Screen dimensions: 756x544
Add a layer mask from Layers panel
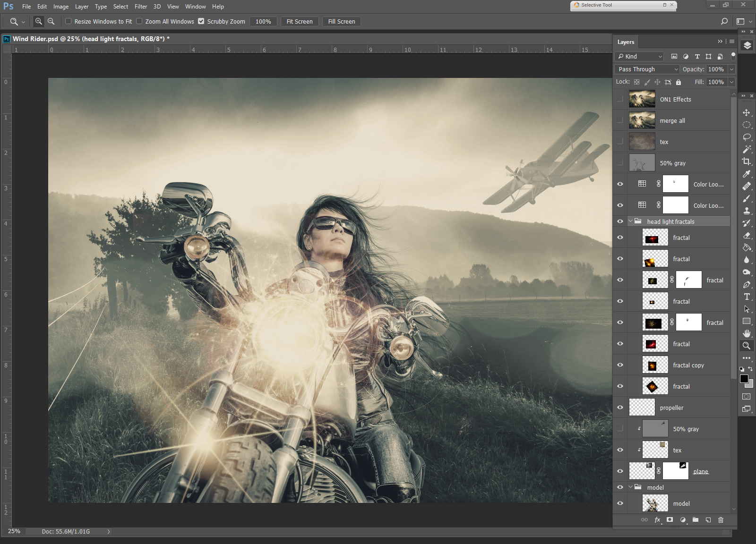coord(670,520)
